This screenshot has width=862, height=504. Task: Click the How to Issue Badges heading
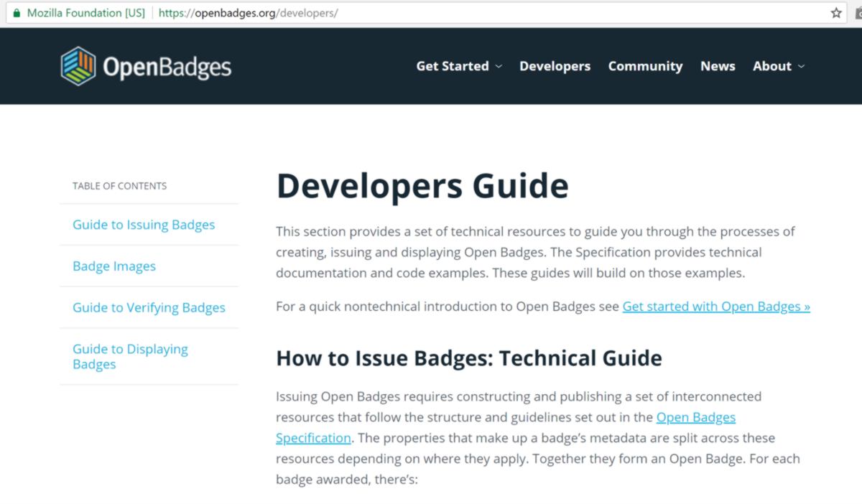469,358
